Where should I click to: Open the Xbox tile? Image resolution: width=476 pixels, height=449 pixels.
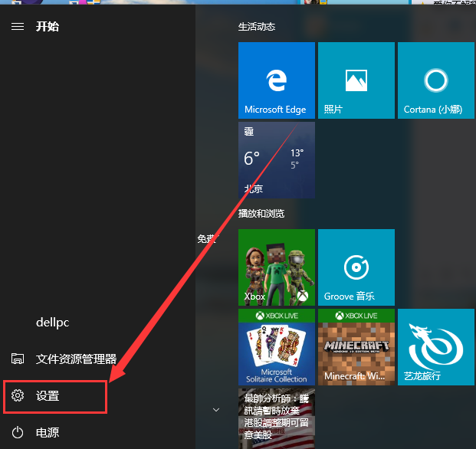click(x=277, y=267)
